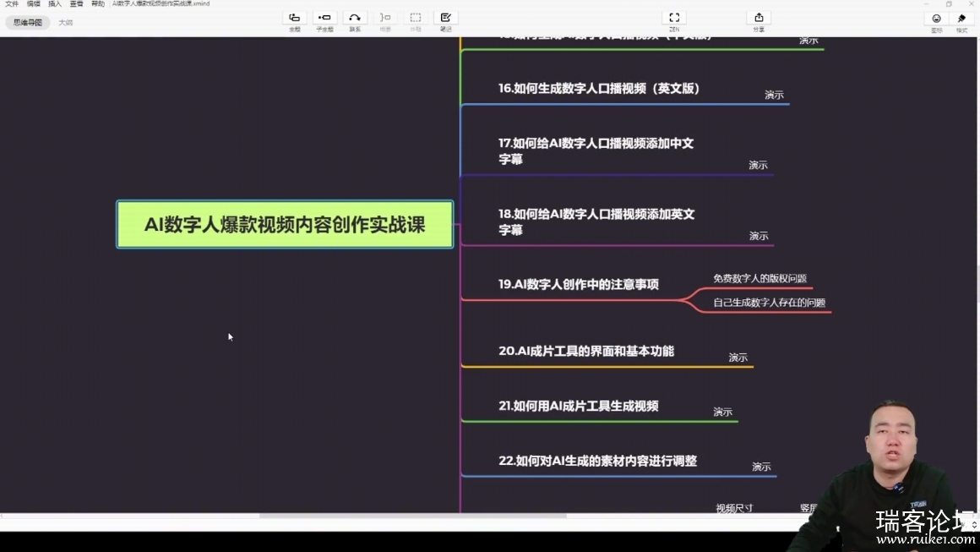Viewport: 980px width, 552px height.
Task: Restore down the XMind window
Action: 949,3
